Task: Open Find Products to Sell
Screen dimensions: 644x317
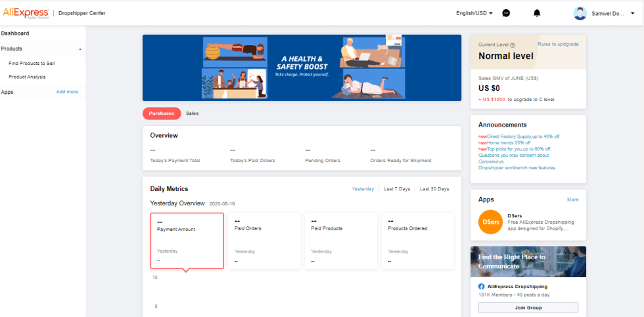Action: 32,64
